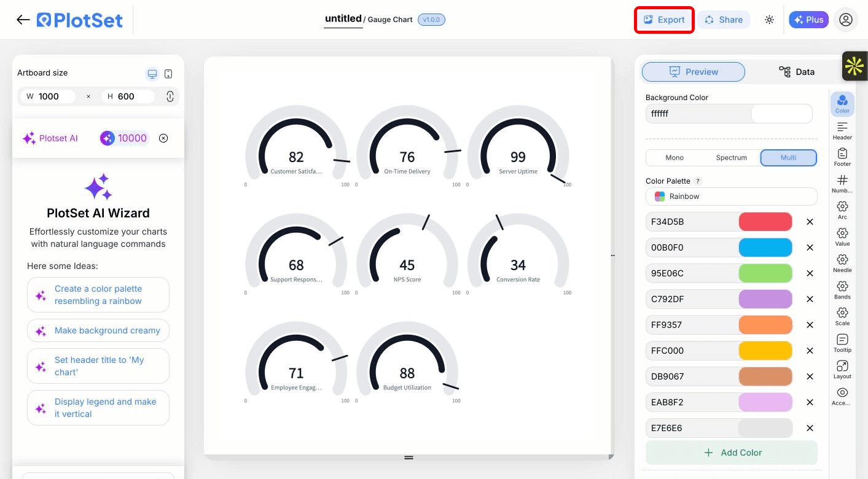Upgrade with the Plus button
The width and height of the screenshot is (868, 479).
click(808, 20)
